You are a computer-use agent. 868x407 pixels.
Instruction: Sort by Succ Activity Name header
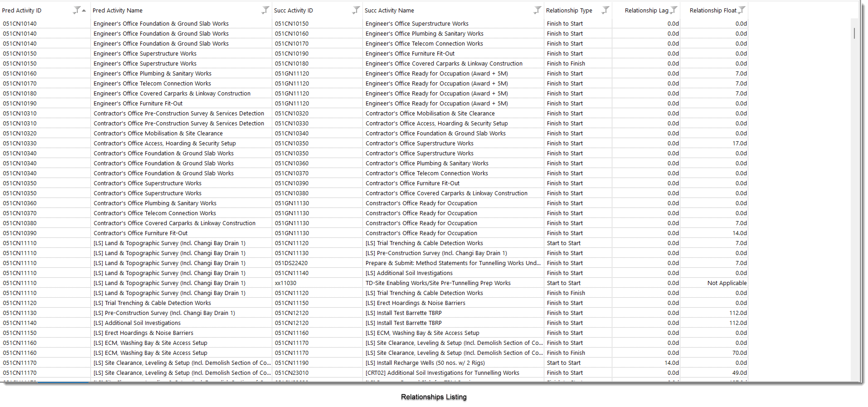pos(389,10)
